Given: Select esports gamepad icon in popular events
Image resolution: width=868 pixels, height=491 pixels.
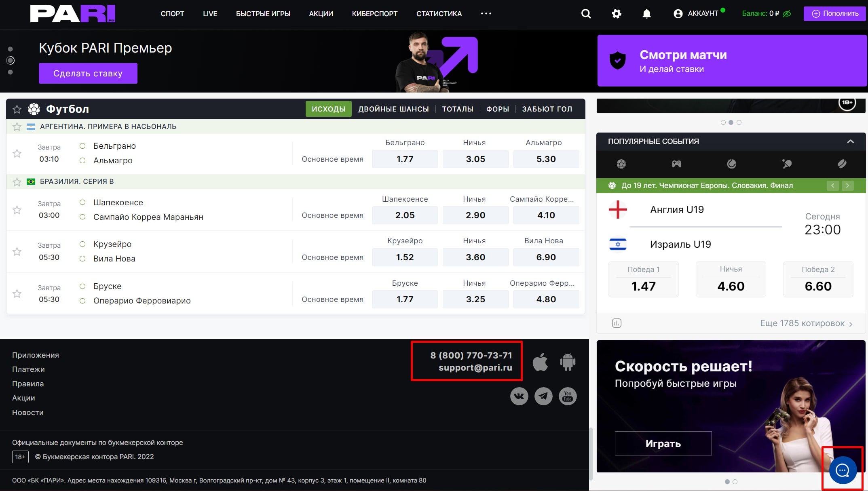Looking at the screenshot, I should pyautogui.click(x=676, y=164).
